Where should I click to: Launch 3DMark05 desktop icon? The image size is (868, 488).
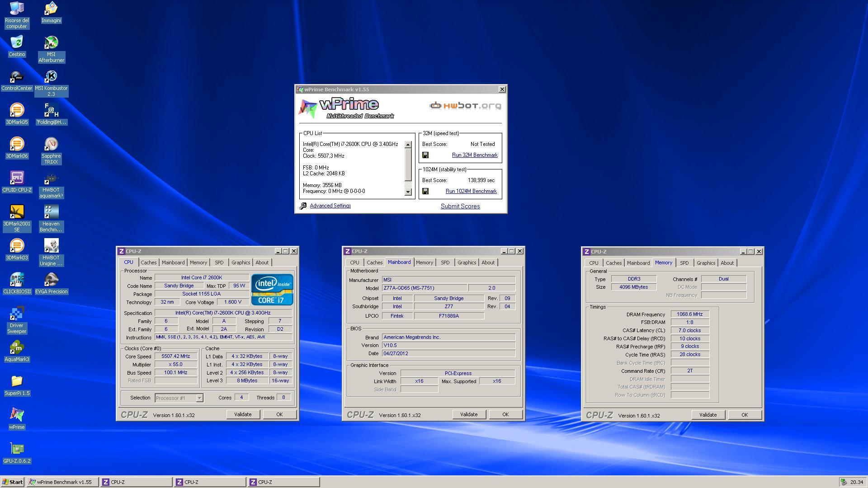click(x=17, y=114)
